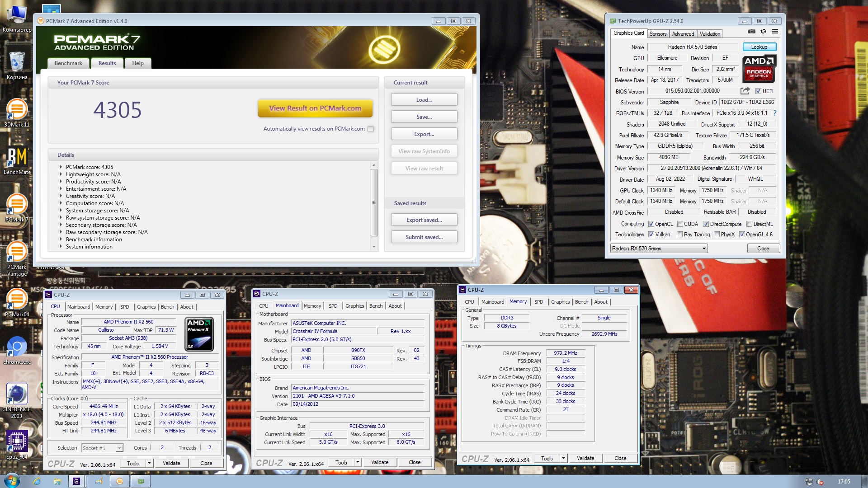Switch to PCMark 7 taskbar button
Image resolution: width=868 pixels, height=488 pixels.
(x=120, y=481)
